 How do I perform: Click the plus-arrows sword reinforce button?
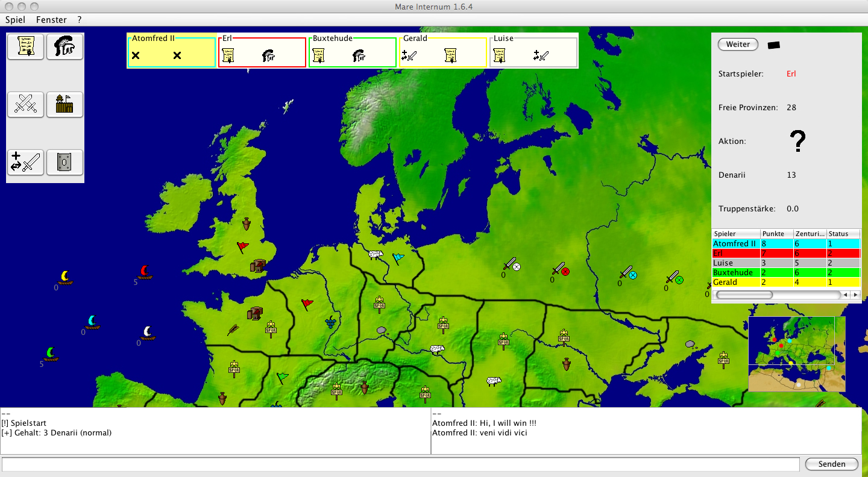tap(25, 162)
